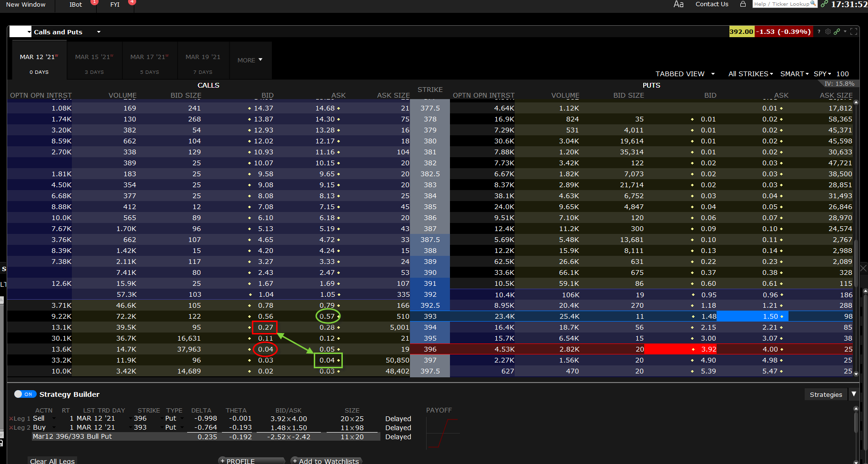This screenshot has width=868, height=464.
Task: Click the question mark help icon
Action: 819,31
